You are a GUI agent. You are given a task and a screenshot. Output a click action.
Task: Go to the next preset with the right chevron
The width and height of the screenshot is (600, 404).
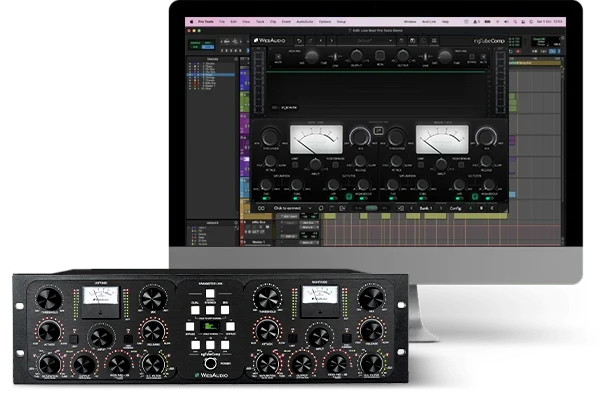coord(332,41)
